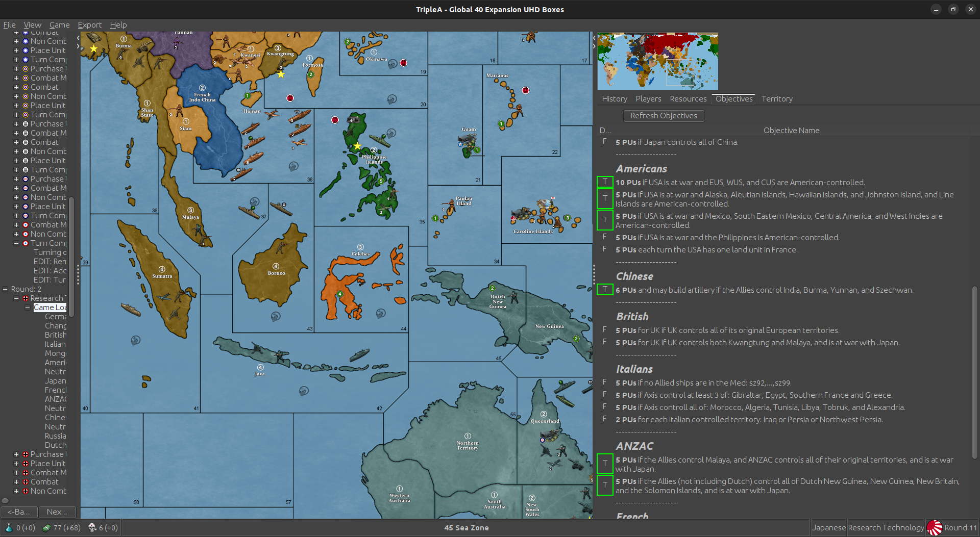Image resolution: width=980 pixels, height=537 pixels.
Task: Click the Objective Name column header
Action: 791,131
